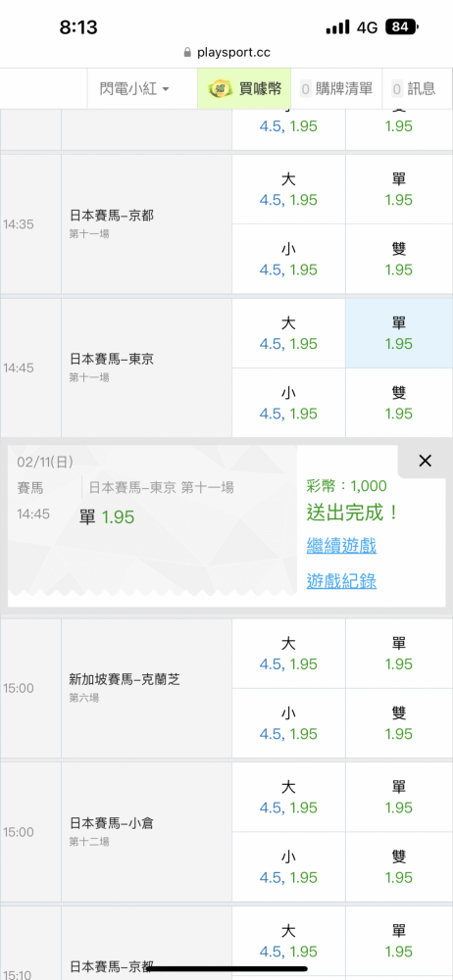Select 大 4.5 for 新加坡賽馬-克蘭芝 第六場
Viewport: 453px width, 980px height.
(288, 653)
